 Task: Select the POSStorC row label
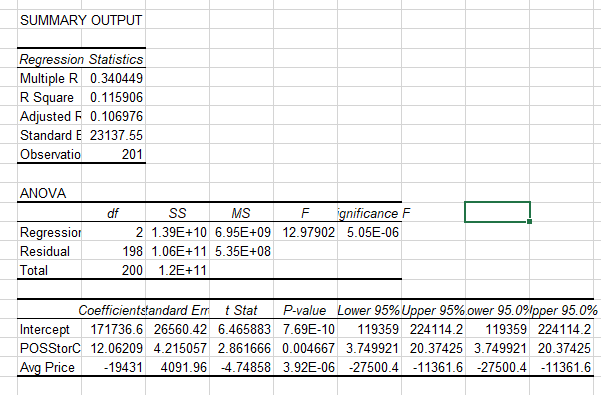coord(50,348)
